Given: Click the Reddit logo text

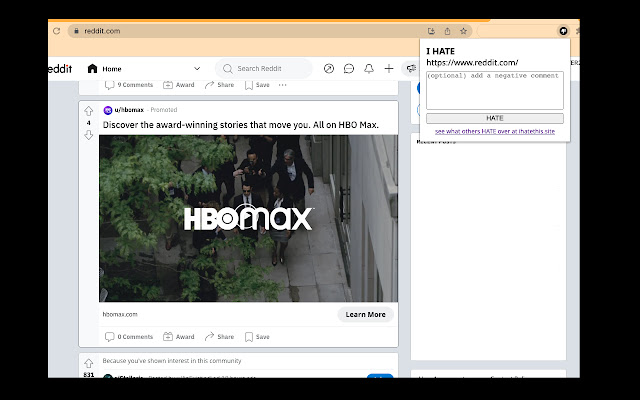Looking at the screenshot, I should coord(60,69).
